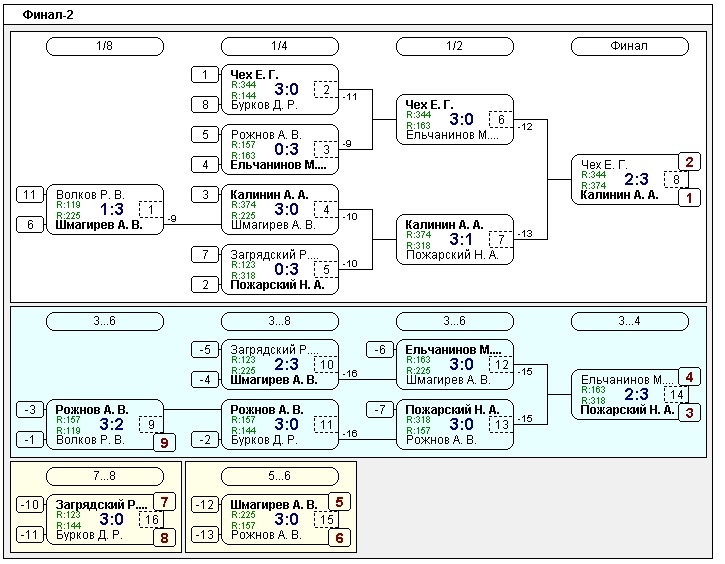Select the 3...4 placement round header
Image resolution: width=725 pixels, height=564 pixels.
629,321
